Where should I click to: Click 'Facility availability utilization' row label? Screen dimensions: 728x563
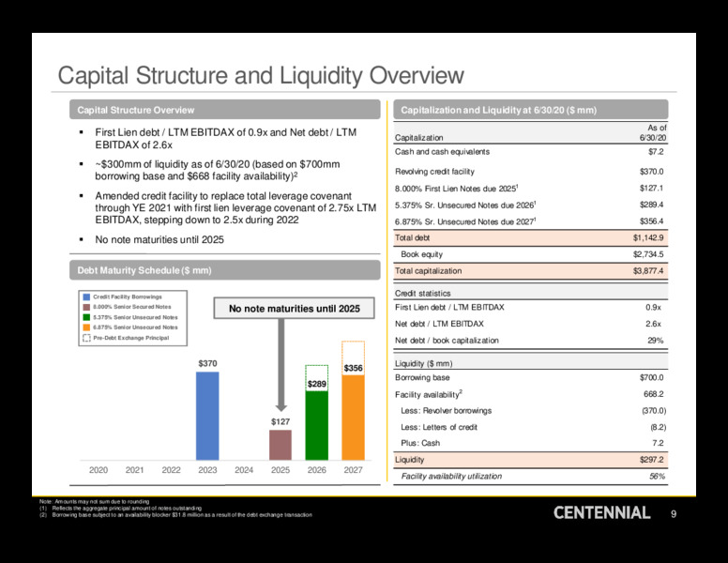pyautogui.click(x=451, y=476)
